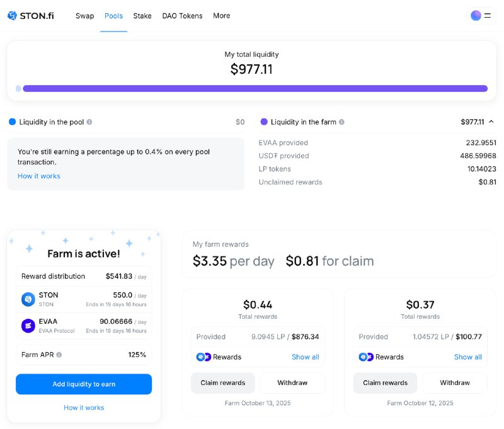Click the Rewards token pair icon for $100.77 farm
Viewport: 504px width, 429px height.
point(365,357)
